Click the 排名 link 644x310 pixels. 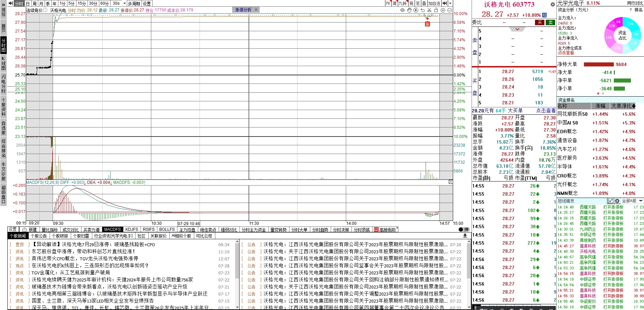click(639, 10)
